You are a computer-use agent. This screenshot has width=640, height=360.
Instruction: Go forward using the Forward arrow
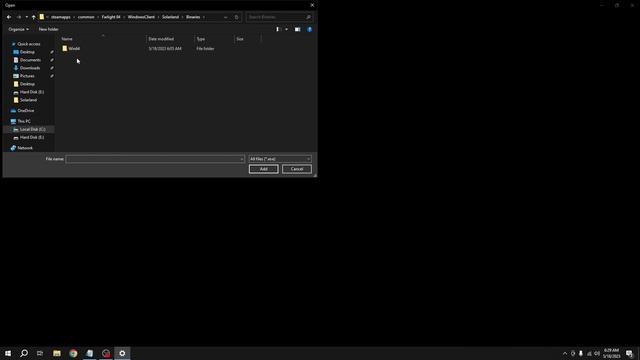(19, 17)
